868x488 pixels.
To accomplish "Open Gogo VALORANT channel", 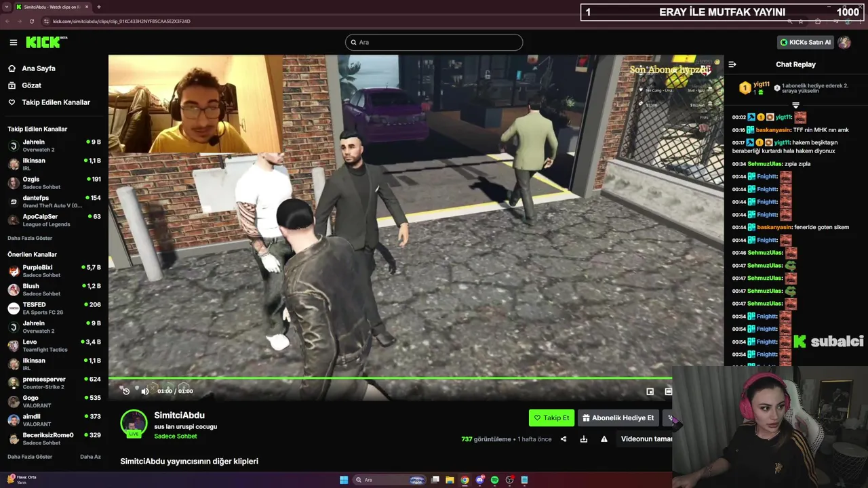I will tap(54, 401).
